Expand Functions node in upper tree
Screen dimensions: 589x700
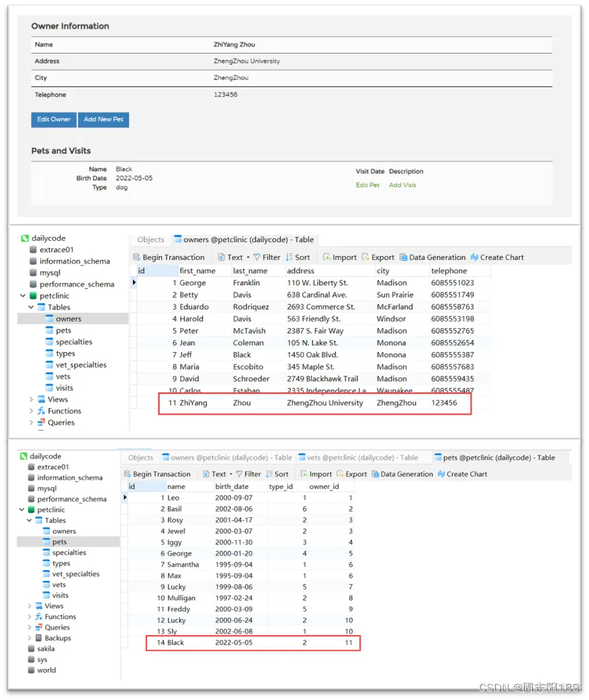(x=31, y=411)
